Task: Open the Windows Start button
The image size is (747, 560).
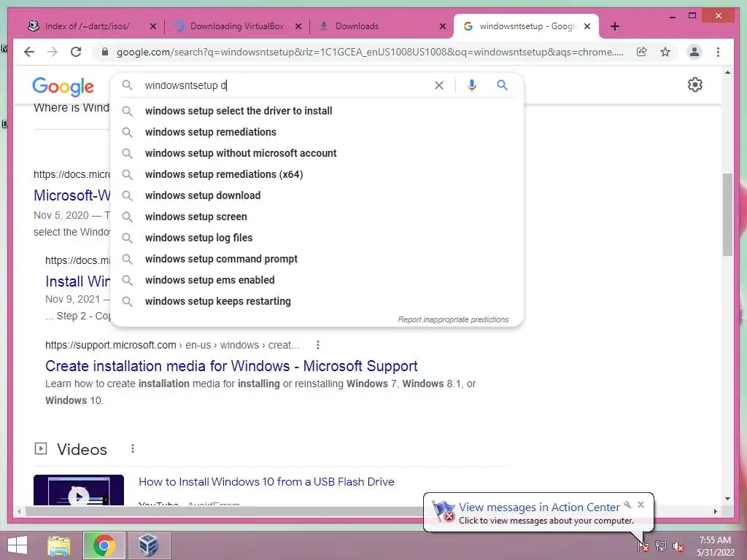Action: [x=18, y=545]
